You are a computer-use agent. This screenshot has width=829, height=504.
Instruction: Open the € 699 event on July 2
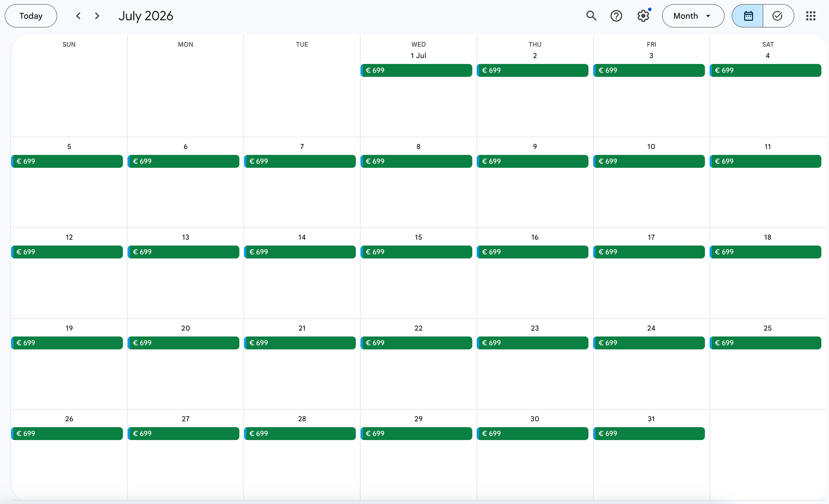[x=533, y=70]
